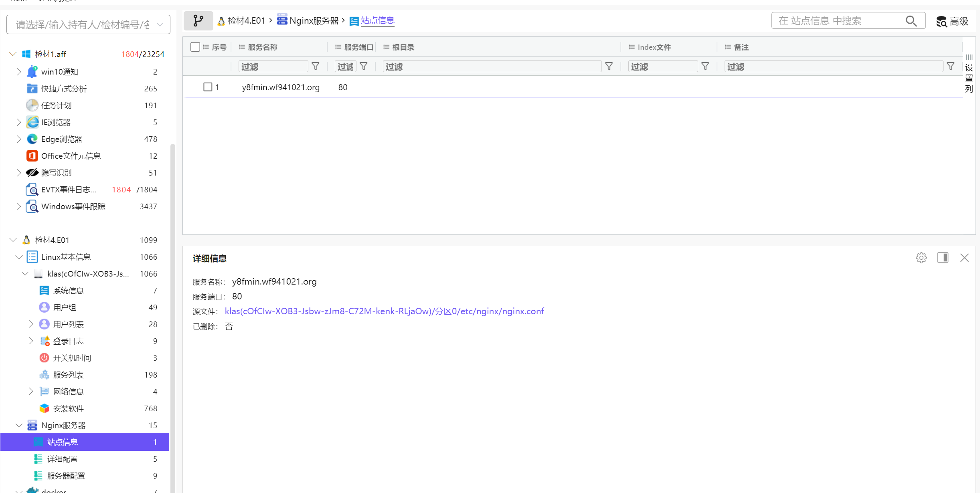Open the advanced search (高级)
980x493 pixels.
[x=952, y=21]
